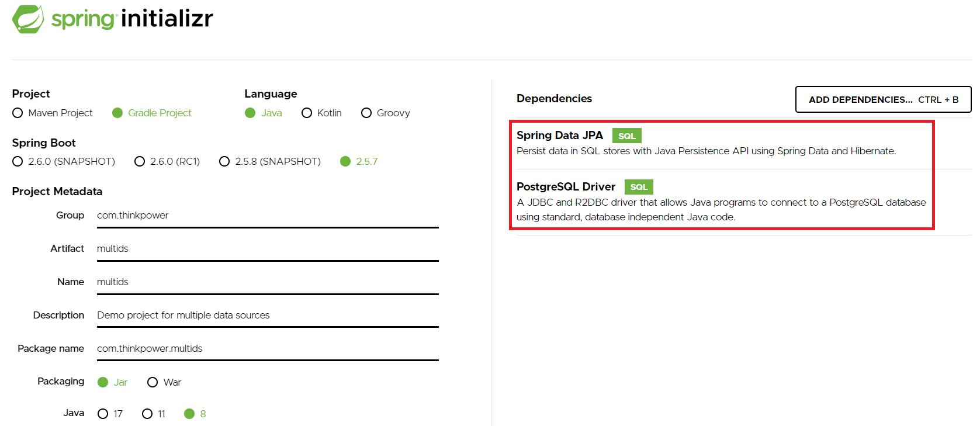Click the Group field com.thinkpower
The width and height of the screenshot is (980, 426).
pyautogui.click(x=268, y=216)
